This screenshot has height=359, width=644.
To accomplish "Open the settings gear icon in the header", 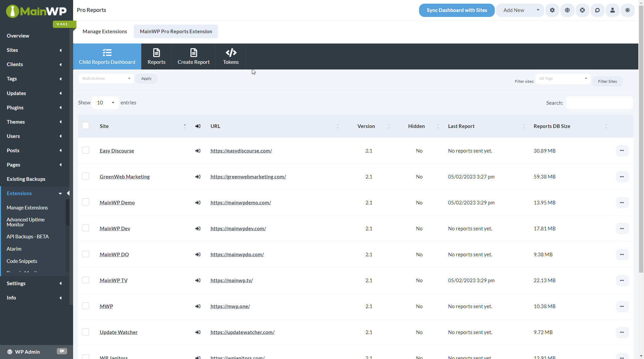I will click(552, 10).
